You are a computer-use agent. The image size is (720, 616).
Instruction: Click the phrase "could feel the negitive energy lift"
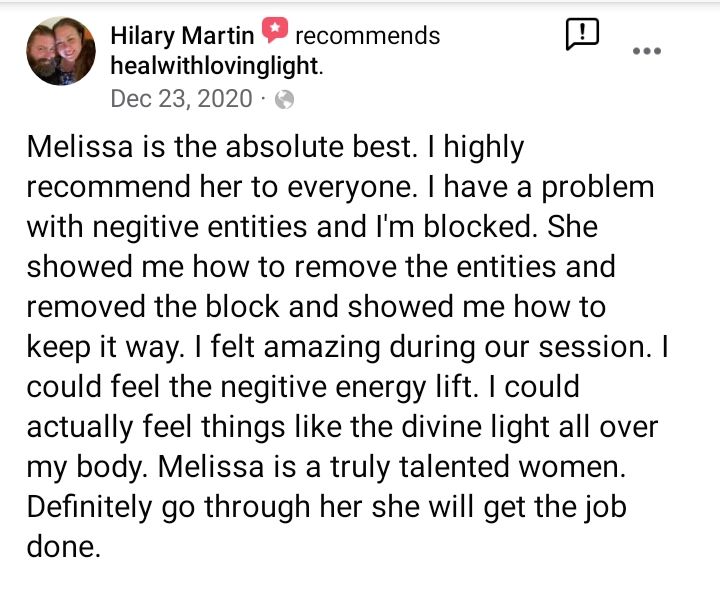coord(240,387)
